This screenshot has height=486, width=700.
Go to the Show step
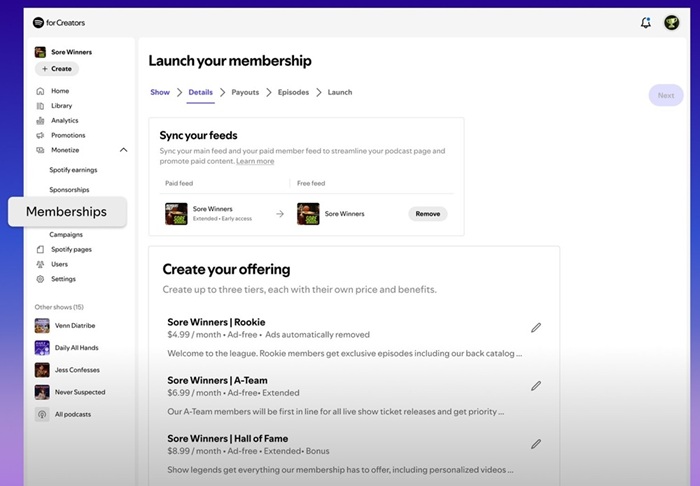(x=160, y=92)
